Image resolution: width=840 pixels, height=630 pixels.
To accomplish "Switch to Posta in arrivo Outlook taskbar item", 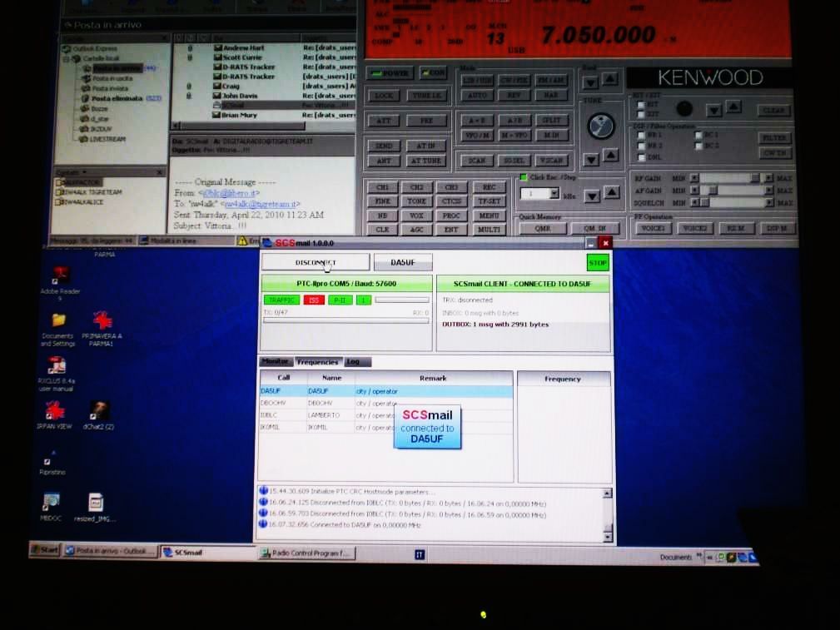I will pyautogui.click(x=111, y=551).
